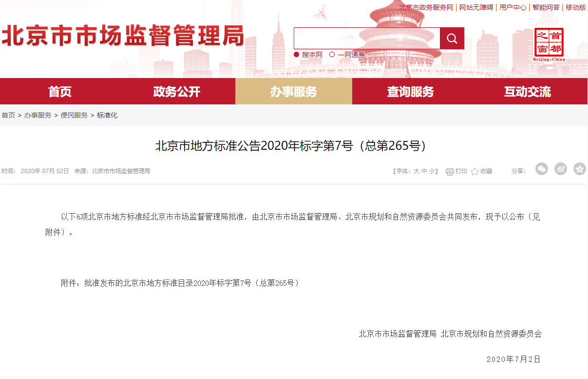This screenshot has height=379, width=588.
Task: Click the search magnifier button
Action: tap(452, 39)
